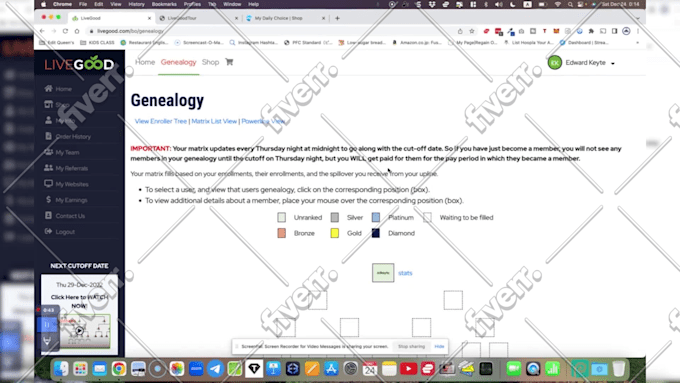
Task: Click the Bronze color legend swatch
Action: click(281, 233)
